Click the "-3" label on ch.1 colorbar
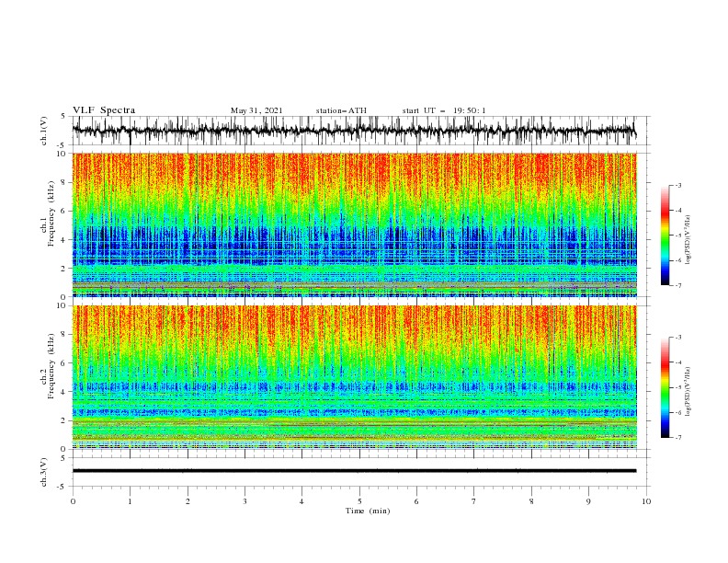The height and width of the screenshot is (563, 728). click(678, 185)
